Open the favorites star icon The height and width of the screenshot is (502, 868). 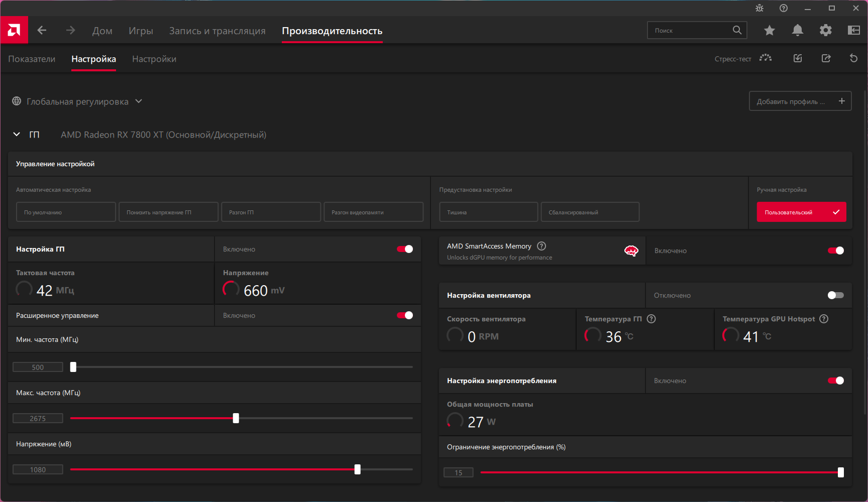(769, 31)
